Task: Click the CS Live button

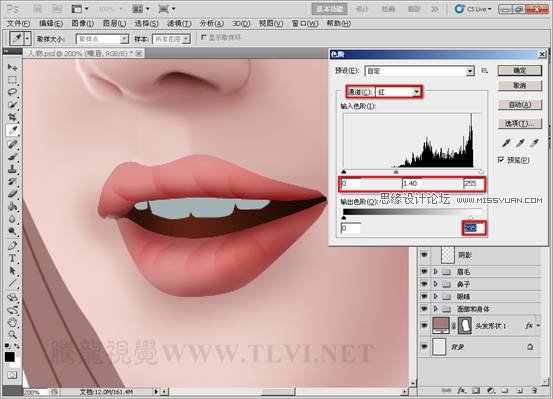Action: pos(473,9)
